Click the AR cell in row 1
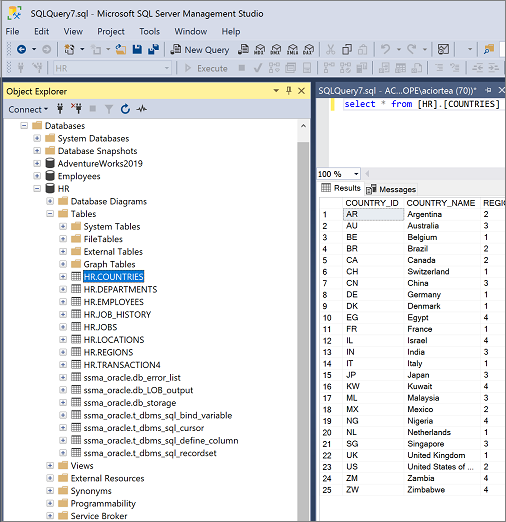Viewport: 506px width, 522px height. click(373, 214)
